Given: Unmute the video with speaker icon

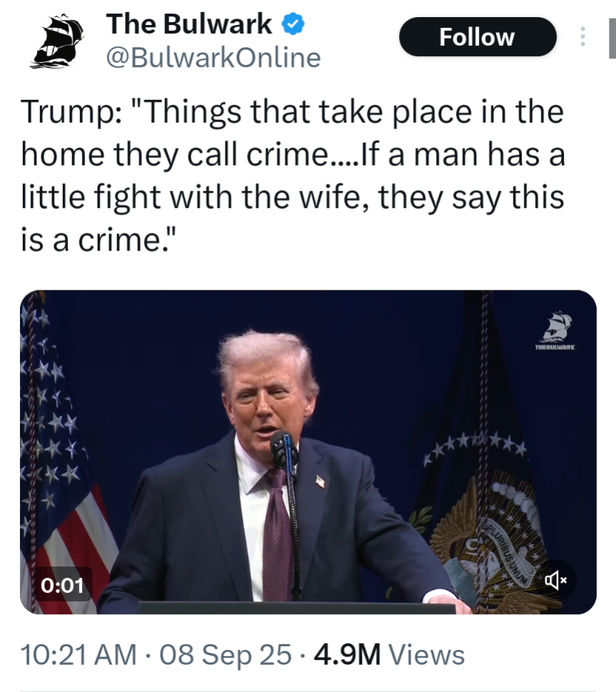Looking at the screenshot, I should pyautogui.click(x=555, y=580).
